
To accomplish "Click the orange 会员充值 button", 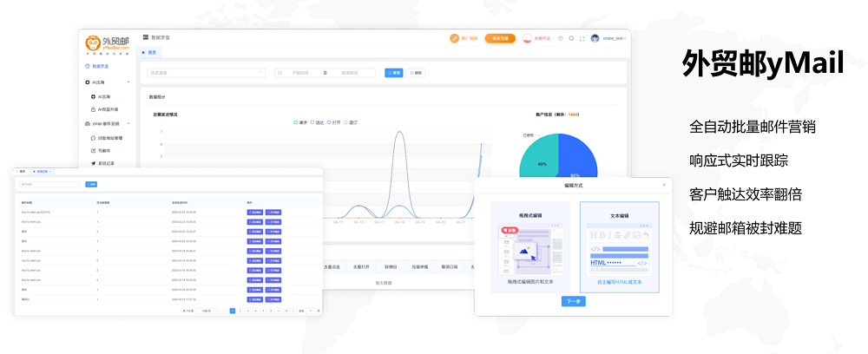I will pyautogui.click(x=500, y=38).
